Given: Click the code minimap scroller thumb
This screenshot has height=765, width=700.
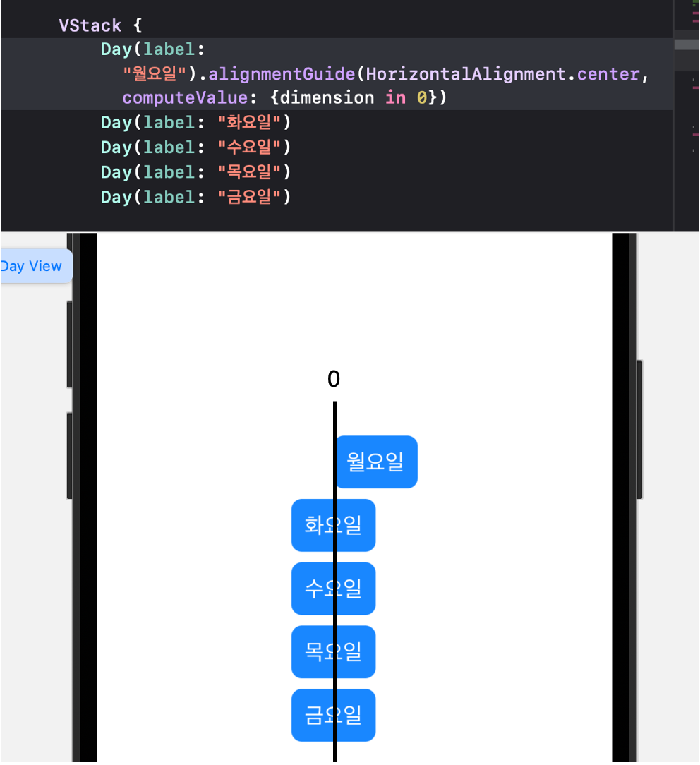Looking at the screenshot, I should click(x=687, y=45).
